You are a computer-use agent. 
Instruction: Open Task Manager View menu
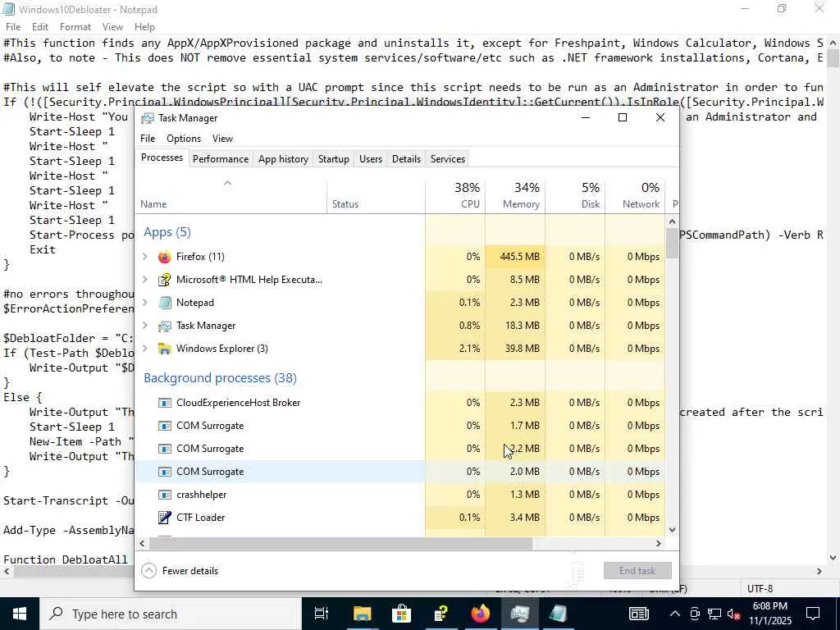click(x=222, y=139)
